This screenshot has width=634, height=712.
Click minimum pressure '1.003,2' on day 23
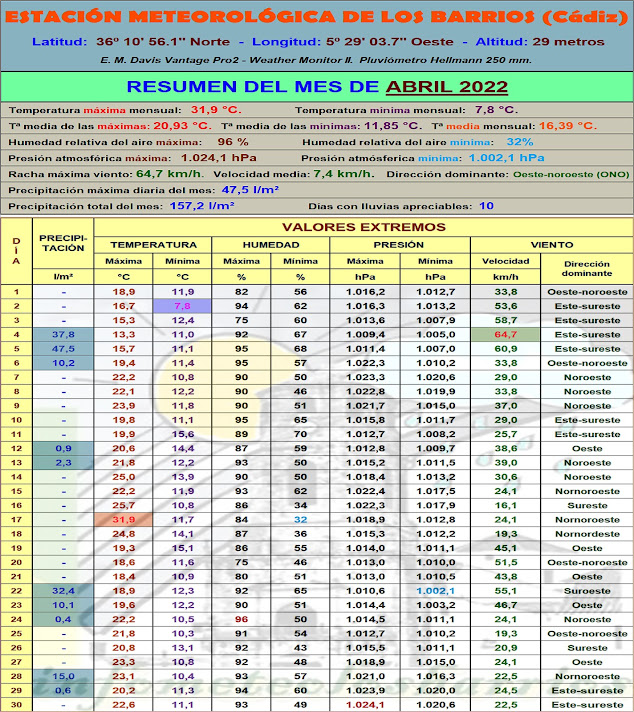coord(435,605)
